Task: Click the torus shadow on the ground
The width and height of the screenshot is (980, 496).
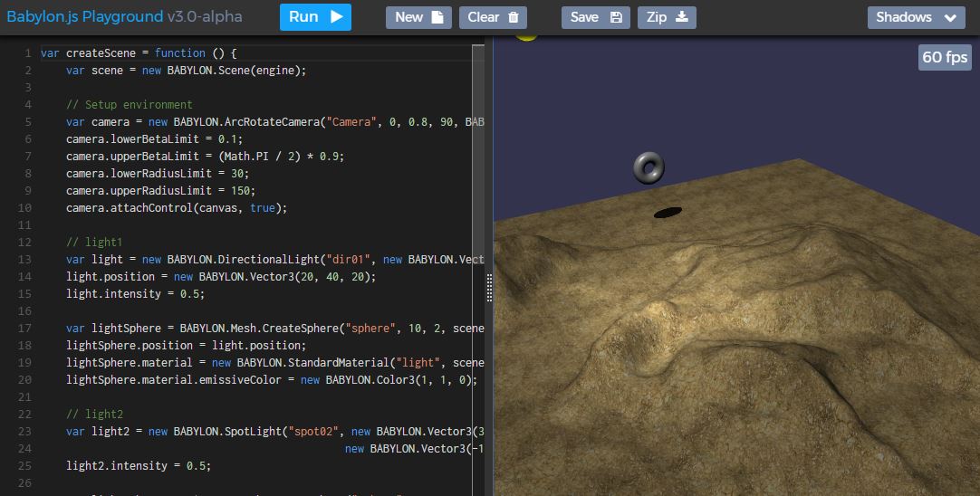Action: [x=668, y=213]
